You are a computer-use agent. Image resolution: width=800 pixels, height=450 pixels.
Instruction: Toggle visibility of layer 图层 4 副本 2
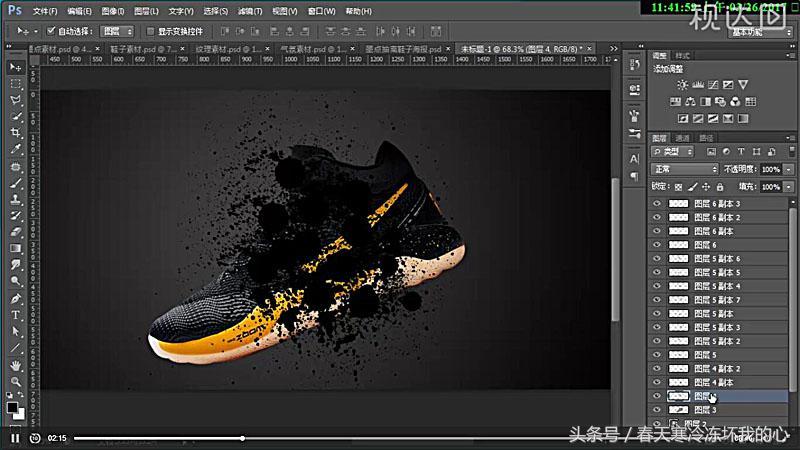pos(657,369)
